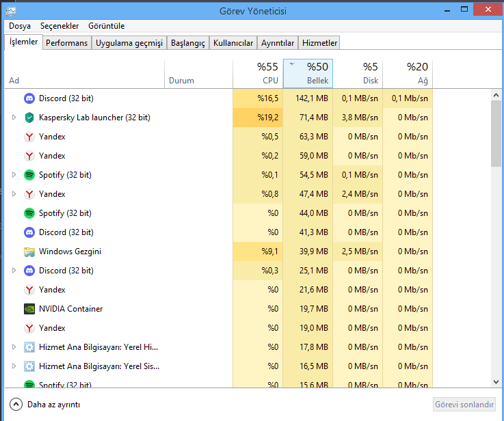Click the Spotify icon in the 54,5 MB row
Screen dimensions: 504x421
coord(29,175)
